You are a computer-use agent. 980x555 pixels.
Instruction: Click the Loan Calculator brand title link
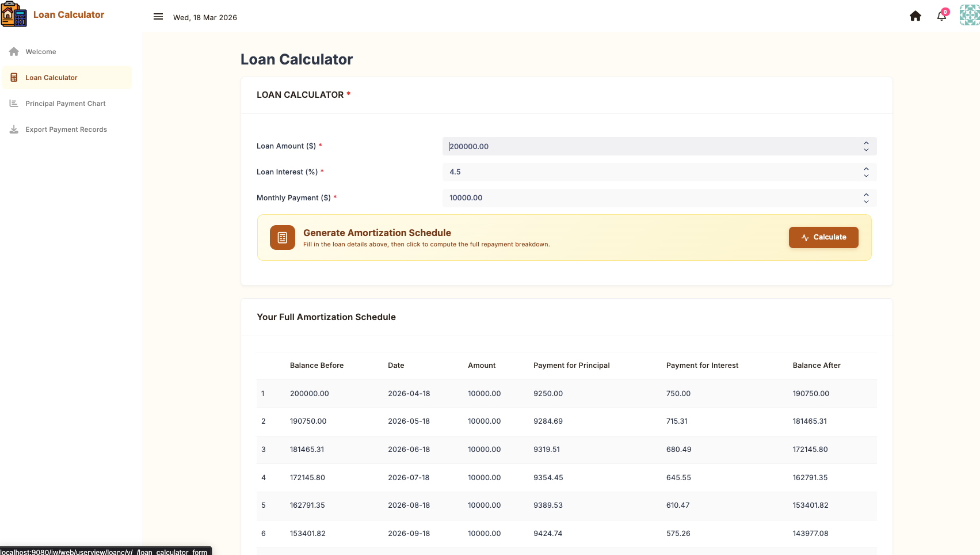68,15
